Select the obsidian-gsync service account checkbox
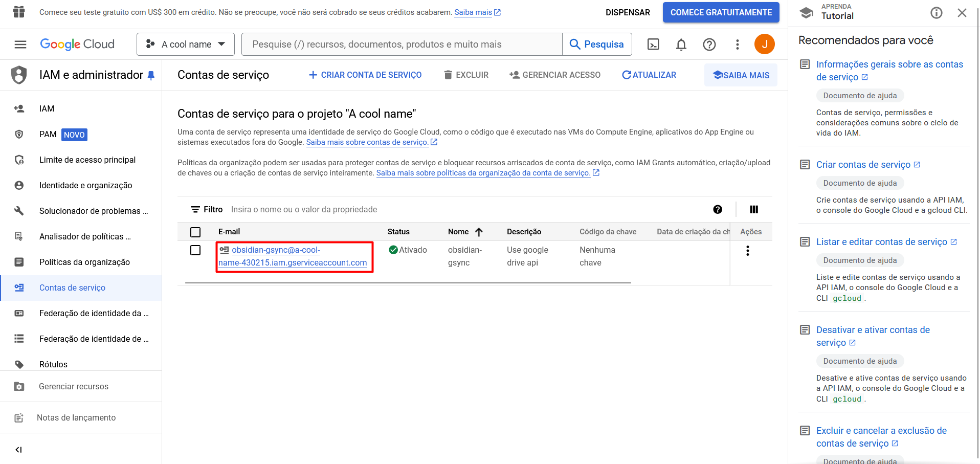Viewport: 980px width, 464px height. pyautogui.click(x=195, y=250)
